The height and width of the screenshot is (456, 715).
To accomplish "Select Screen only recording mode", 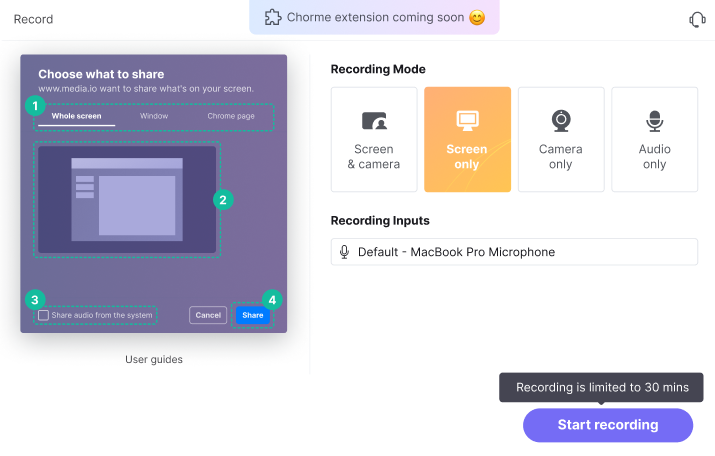I will coord(467,140).
